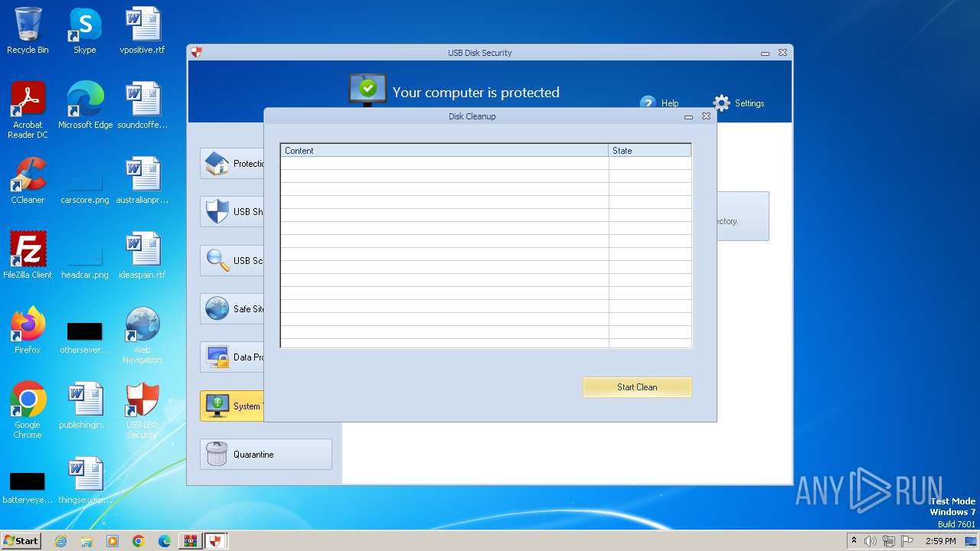The image size is (980, 551).
Task: Open the Skype desktop shortcut
Action: tap(84, 31)
